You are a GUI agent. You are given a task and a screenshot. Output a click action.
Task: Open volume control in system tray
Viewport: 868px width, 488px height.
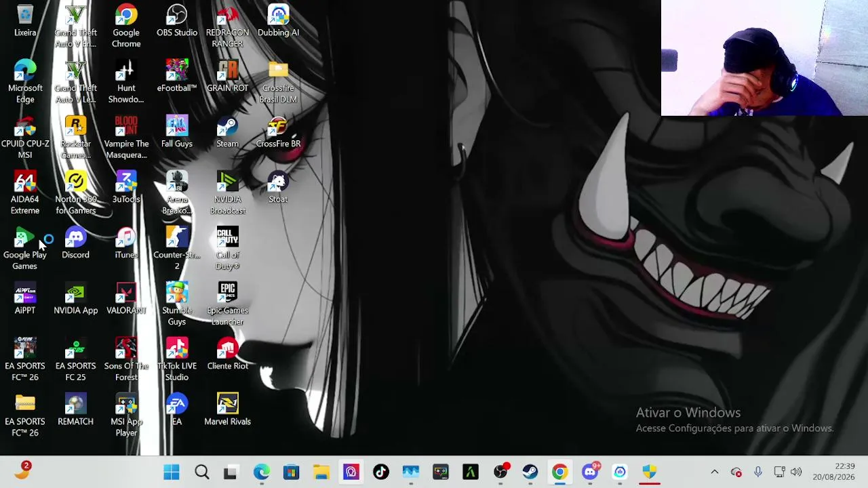pyautogui.click(x=796, y=472)
